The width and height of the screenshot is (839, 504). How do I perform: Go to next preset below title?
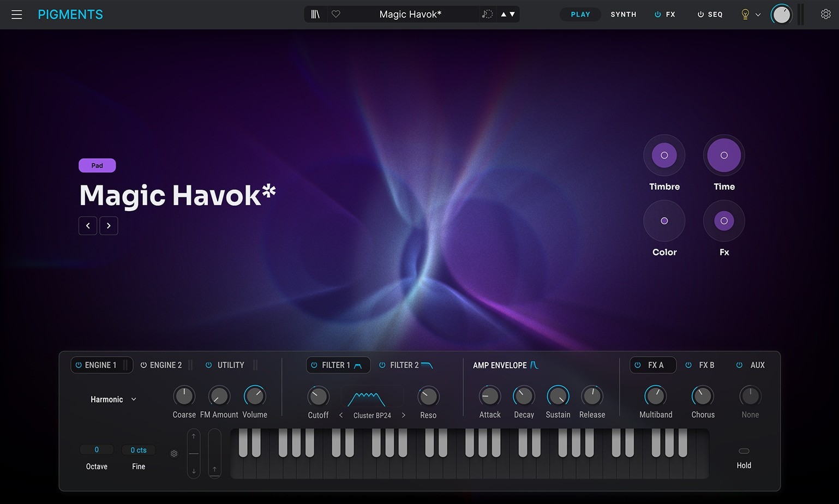click(109, 226)
